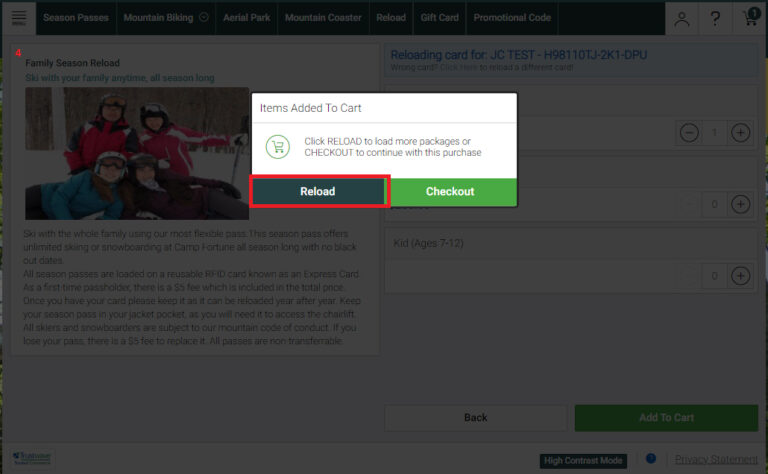
Task: Click the plus icon in first quantity row
Action: click(x=740, y=132)
